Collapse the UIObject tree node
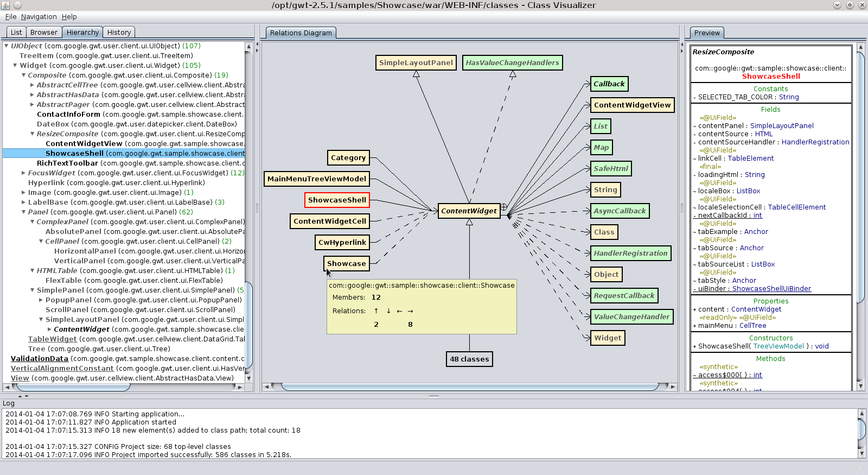 click(7, 46)
